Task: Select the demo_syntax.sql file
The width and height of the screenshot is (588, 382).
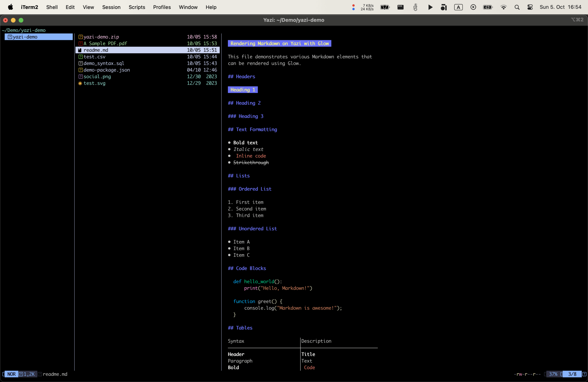Action: (x=104, y=63)
